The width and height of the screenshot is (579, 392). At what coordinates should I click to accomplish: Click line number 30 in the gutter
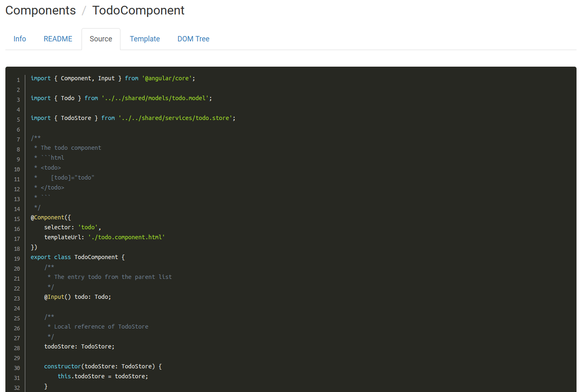tap(17, 368)
